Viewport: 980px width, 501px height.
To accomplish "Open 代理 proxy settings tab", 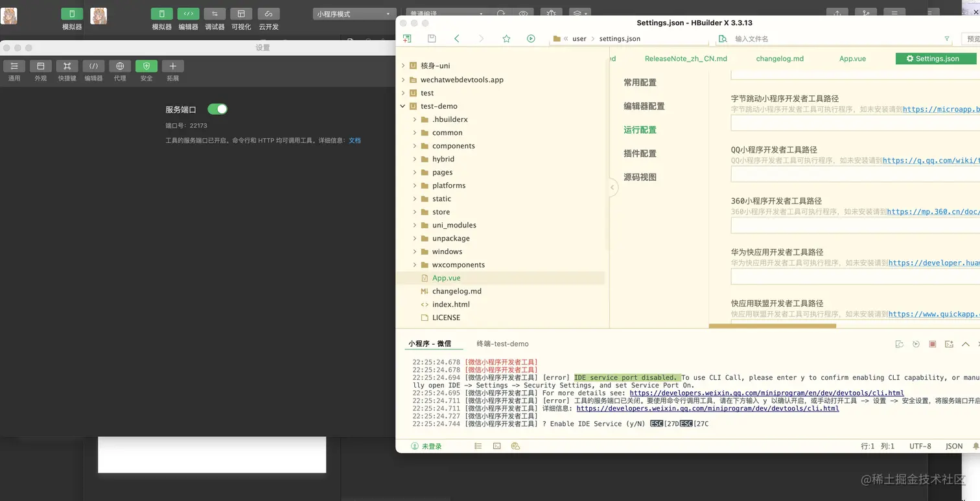I will (120, 71).
